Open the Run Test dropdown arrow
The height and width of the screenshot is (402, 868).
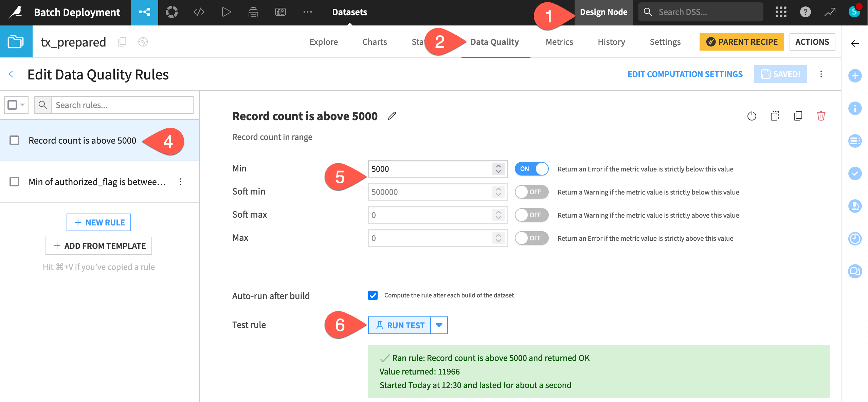tap(439, 325)
